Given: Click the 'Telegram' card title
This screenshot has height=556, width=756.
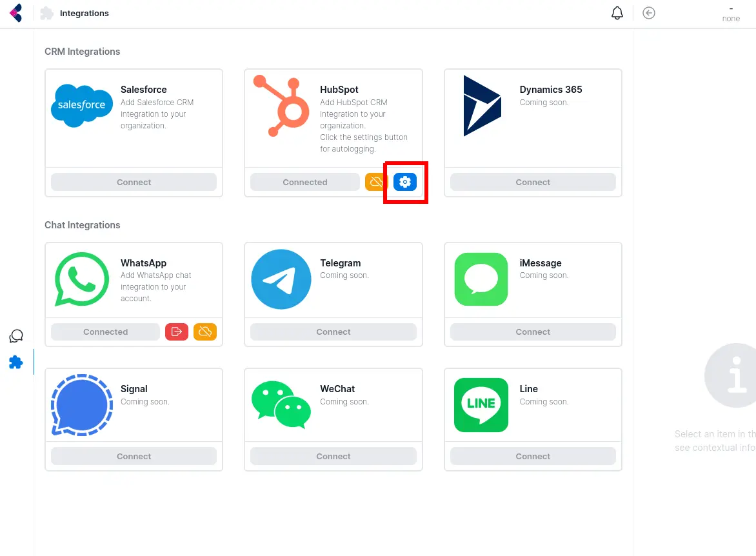Looking at the screenshot, I should tap(341, 263).
